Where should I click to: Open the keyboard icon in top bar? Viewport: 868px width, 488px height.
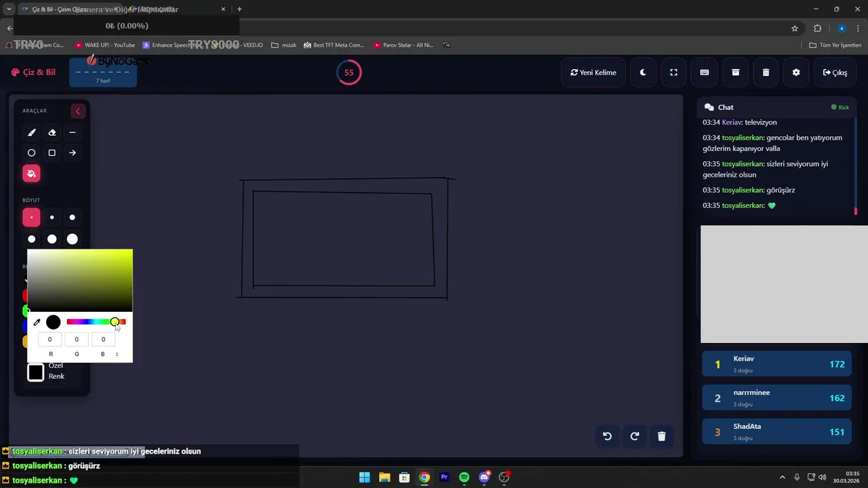click(705, 73)
